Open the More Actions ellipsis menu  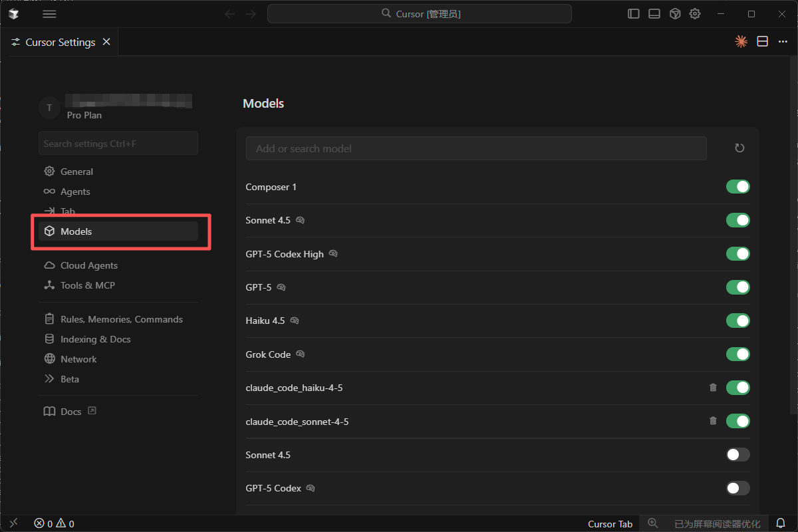783,42
